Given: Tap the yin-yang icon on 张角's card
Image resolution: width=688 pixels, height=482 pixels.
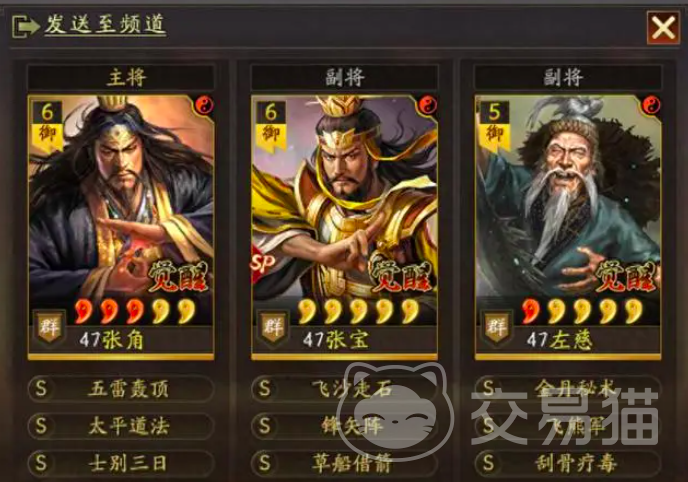Looking at the screenshot, I should 204,105.
